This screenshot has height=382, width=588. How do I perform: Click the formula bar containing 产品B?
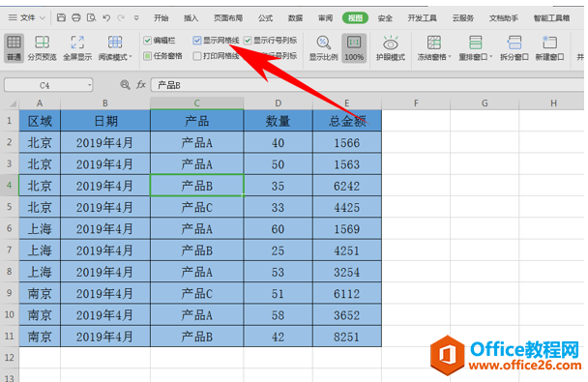point(367,85)
